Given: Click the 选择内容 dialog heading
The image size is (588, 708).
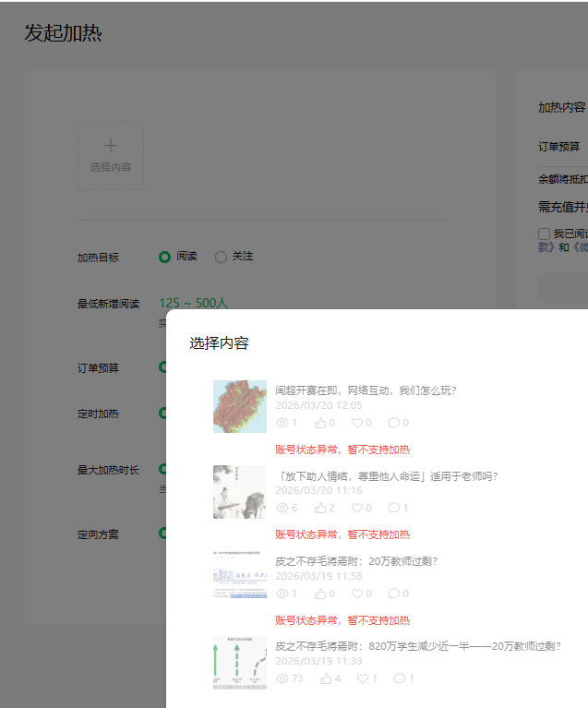Looking at the screenshot, I should [219, 343].
